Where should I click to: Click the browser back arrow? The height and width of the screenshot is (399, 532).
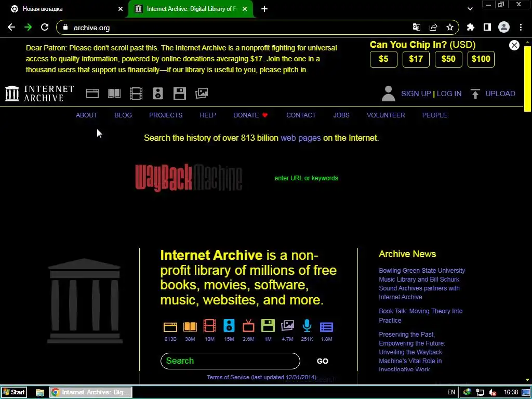11,27
